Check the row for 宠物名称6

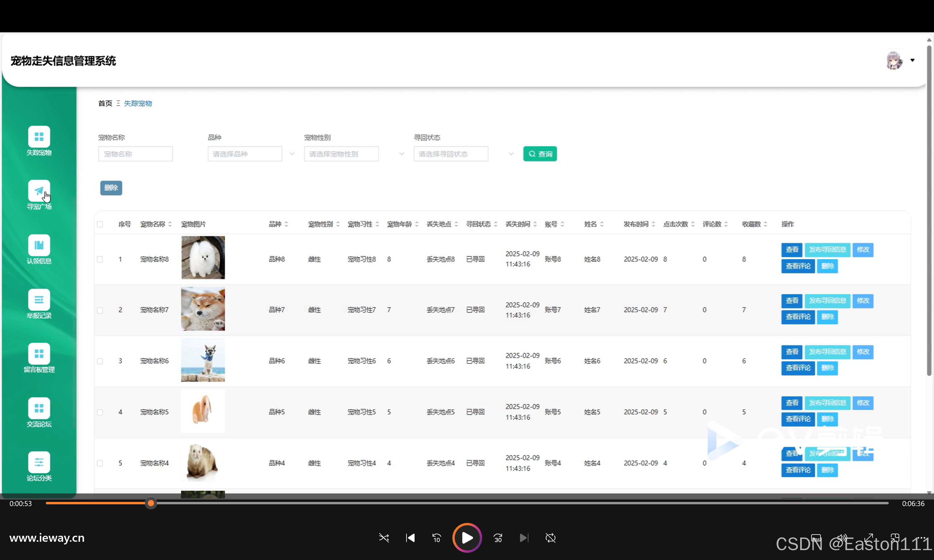pyautogui.click(x=100, y=361)
